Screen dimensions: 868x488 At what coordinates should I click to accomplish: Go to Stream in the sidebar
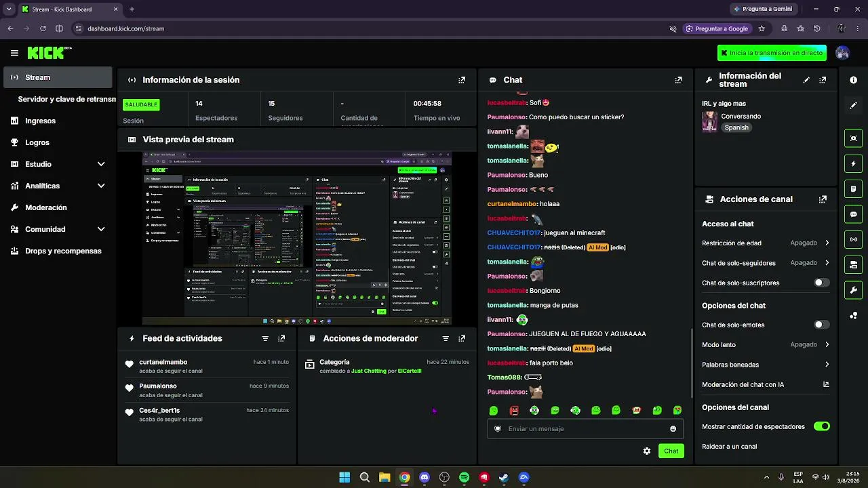click(x=58, y=77)
